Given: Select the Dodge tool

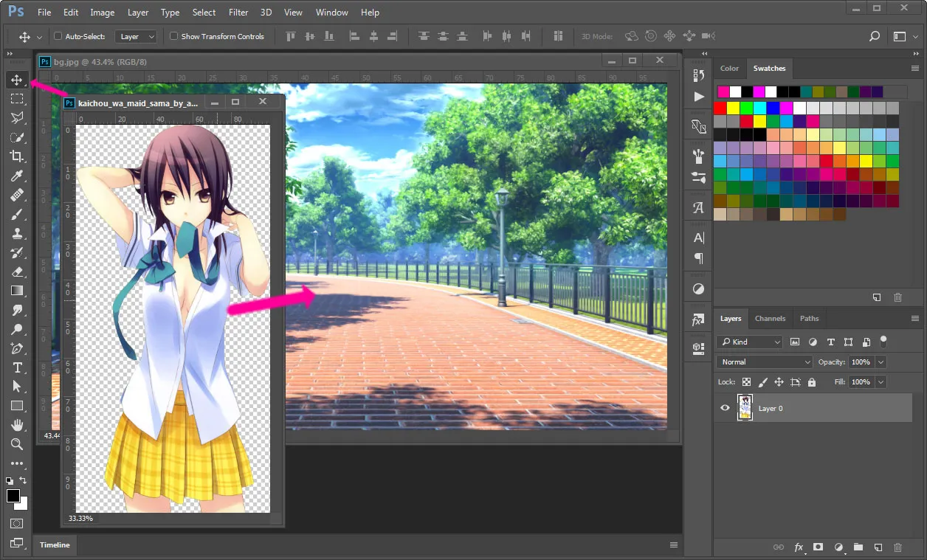Looking at the screenshot, I should pos(17,329).
